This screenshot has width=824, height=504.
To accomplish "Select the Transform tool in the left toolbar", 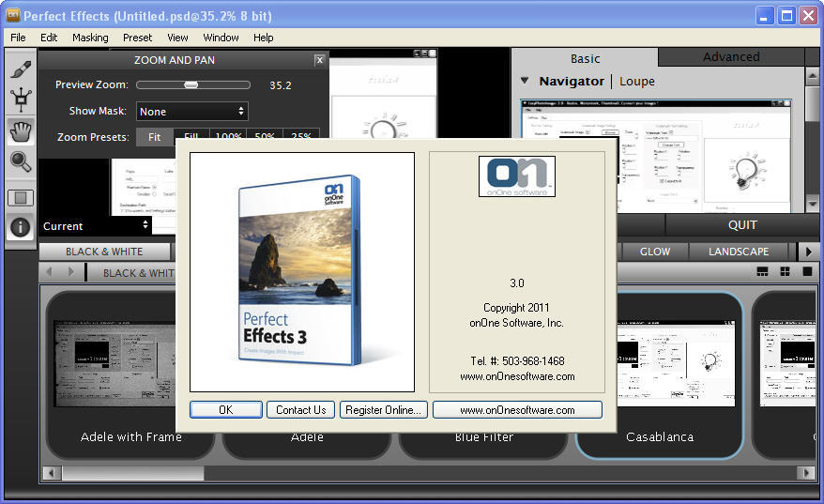I will click(21, 99).
